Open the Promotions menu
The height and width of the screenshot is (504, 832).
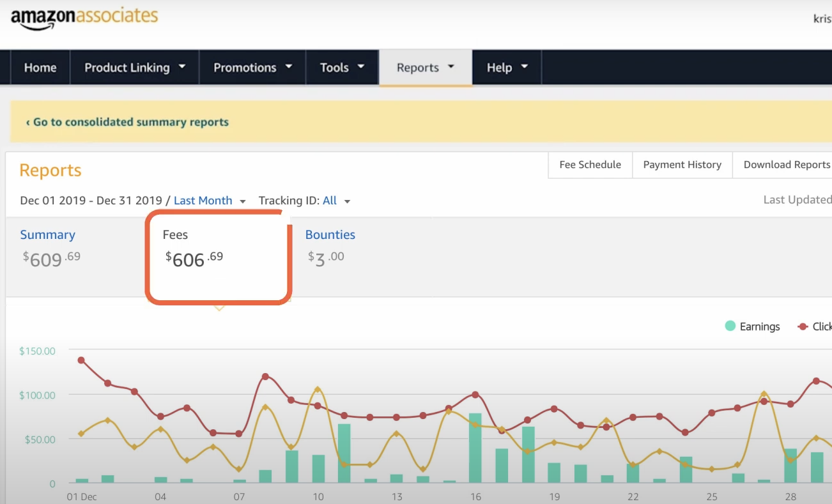pyautogui.click(x=252, y=68)
